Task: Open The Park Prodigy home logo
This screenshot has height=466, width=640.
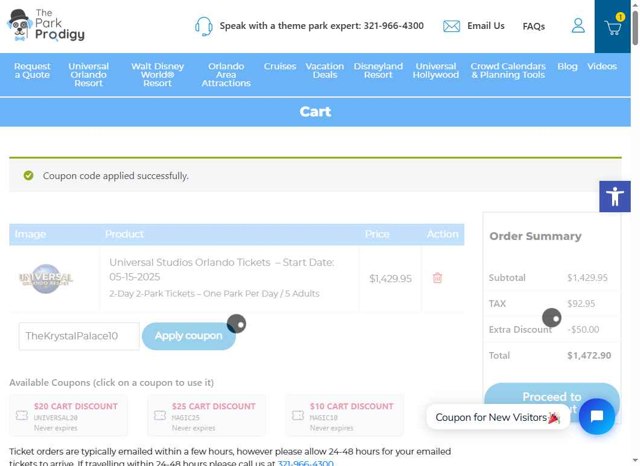Action: (46, 25)
